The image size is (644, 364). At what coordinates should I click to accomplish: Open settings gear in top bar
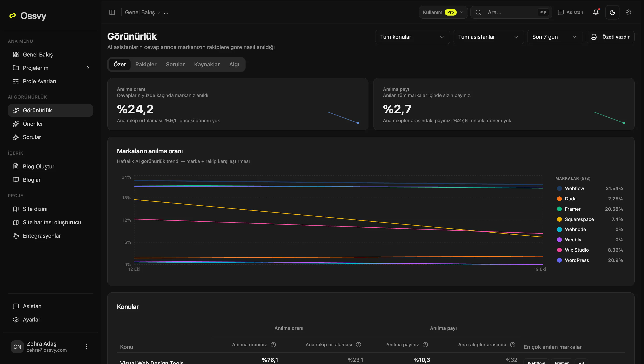click(x=628, y=12)
